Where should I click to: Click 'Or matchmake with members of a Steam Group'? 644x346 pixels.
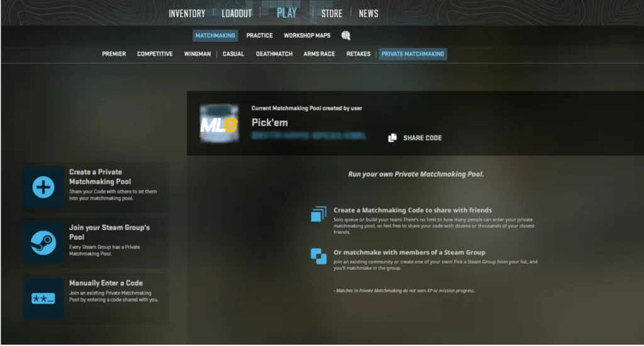click(409, 252)
